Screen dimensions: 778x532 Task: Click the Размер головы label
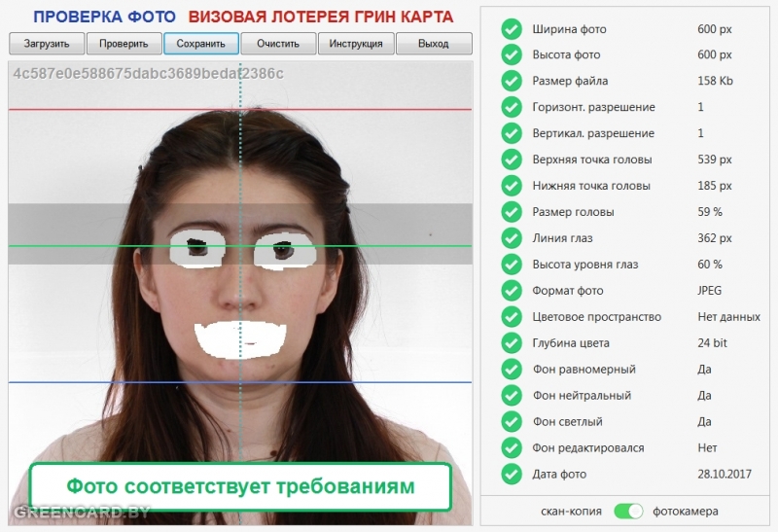coord(573,212)
